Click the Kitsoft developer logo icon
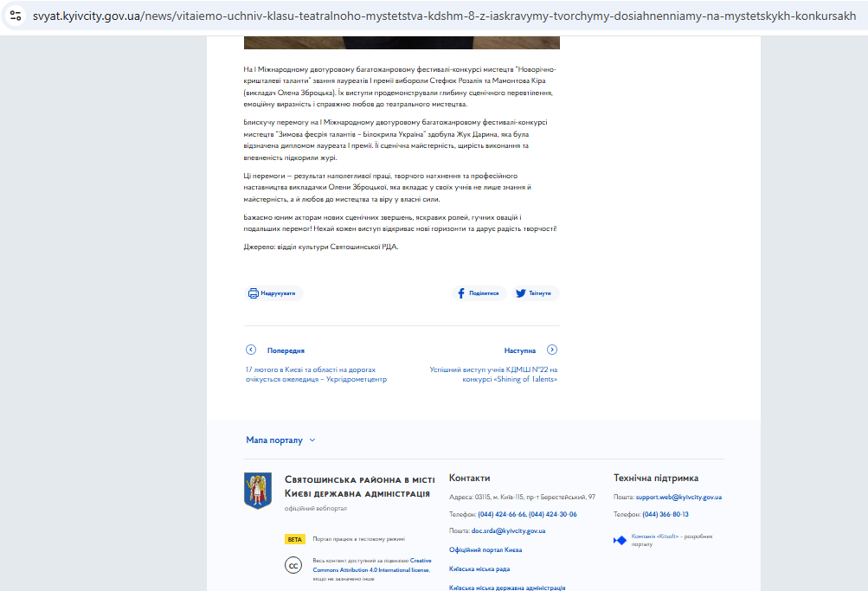This screenshot has height=591, width=868. (x=620, y=540)
